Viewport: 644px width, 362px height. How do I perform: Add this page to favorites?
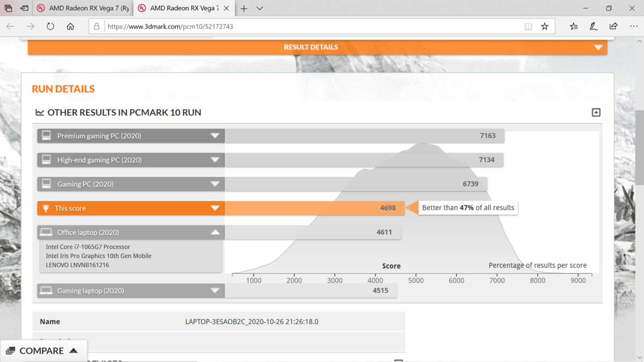point(545,26)
